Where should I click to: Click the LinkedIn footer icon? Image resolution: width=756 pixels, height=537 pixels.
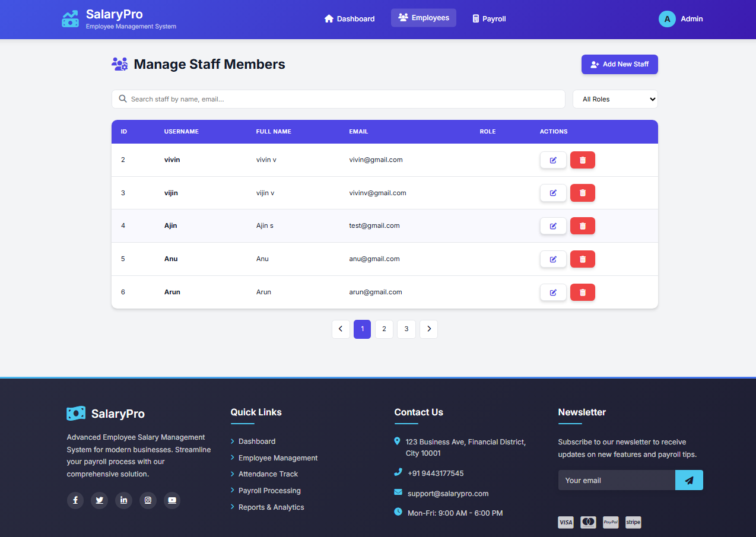pyautogui.click(x=123, y=500)
